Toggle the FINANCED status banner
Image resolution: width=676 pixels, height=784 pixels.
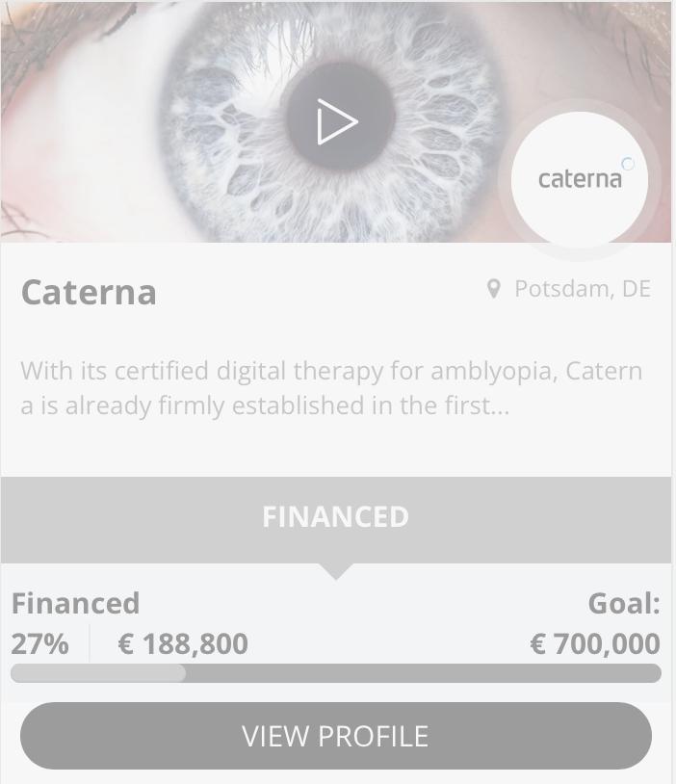pyautogui.click(x=335, y=516)
